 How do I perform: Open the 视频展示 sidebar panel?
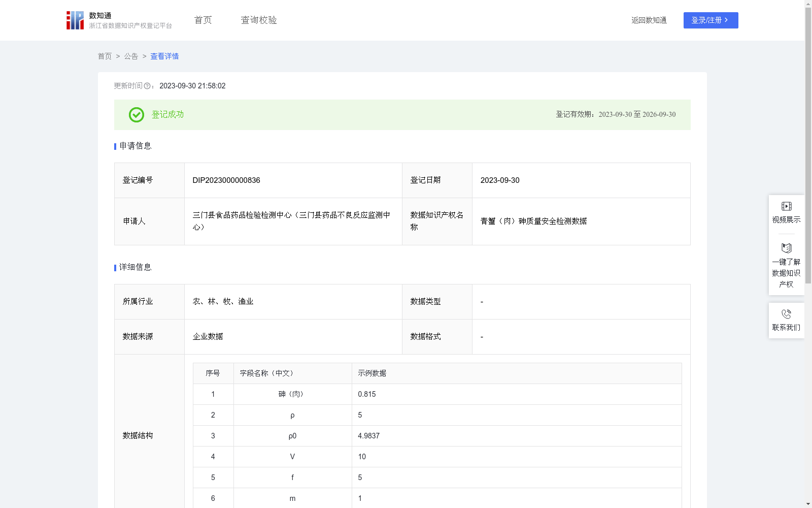(x=786, y=213)
